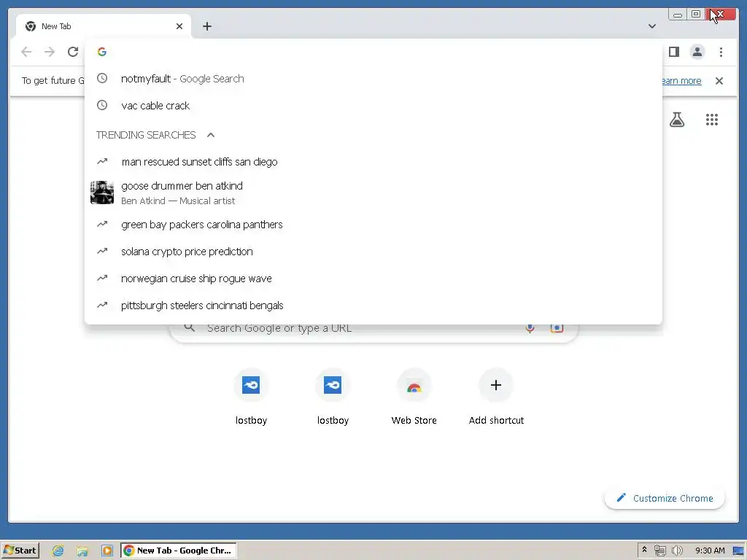Viewport: 747px width, 560px height.
Task: Reload the page with the refresh icon
Action: pos(73,52)
